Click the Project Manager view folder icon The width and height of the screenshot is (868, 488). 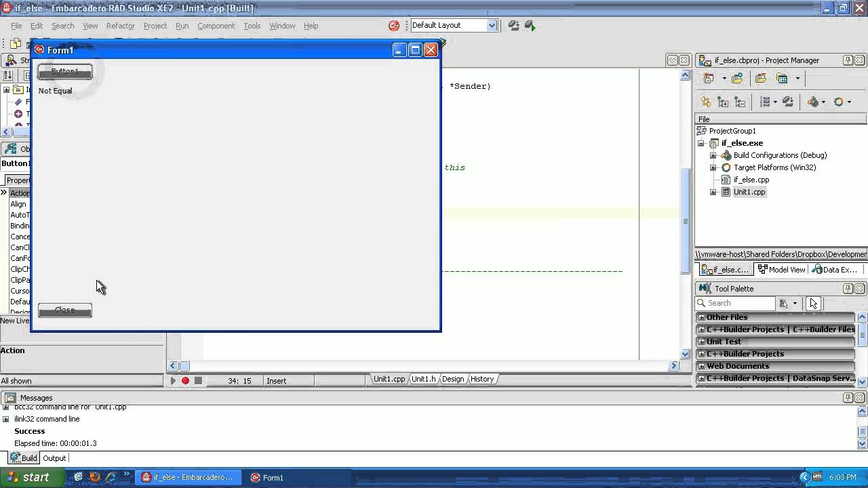tap(782, 78)
